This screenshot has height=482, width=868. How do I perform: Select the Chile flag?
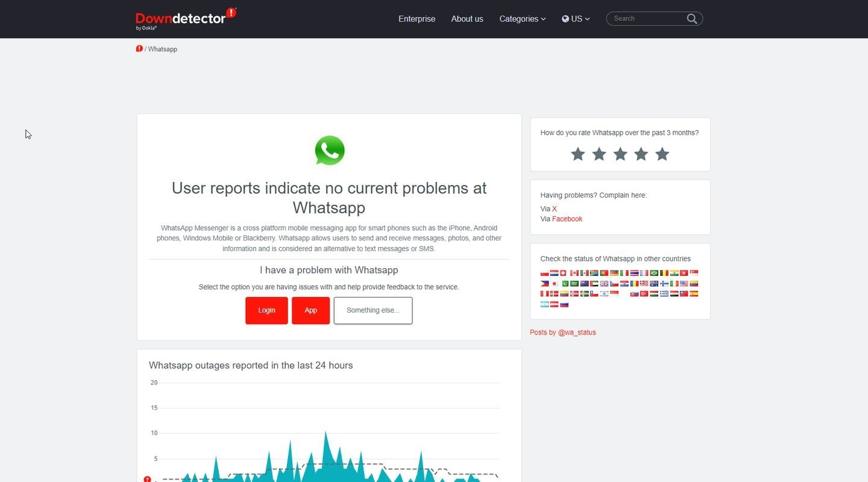[594, 294]
